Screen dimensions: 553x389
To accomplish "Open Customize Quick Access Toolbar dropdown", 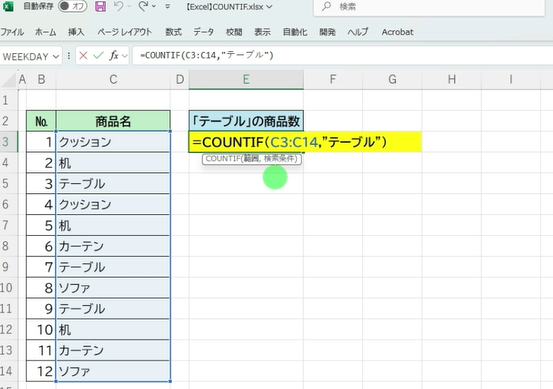I will click(x=168, y=6).
